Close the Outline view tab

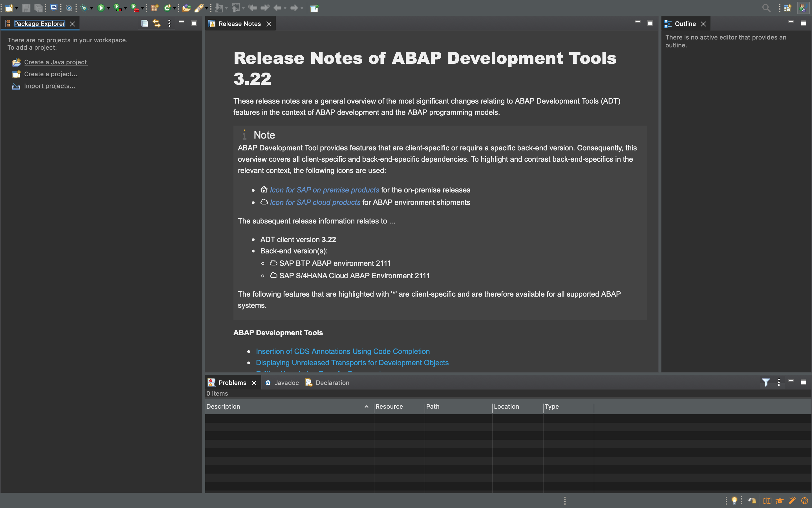703,24
